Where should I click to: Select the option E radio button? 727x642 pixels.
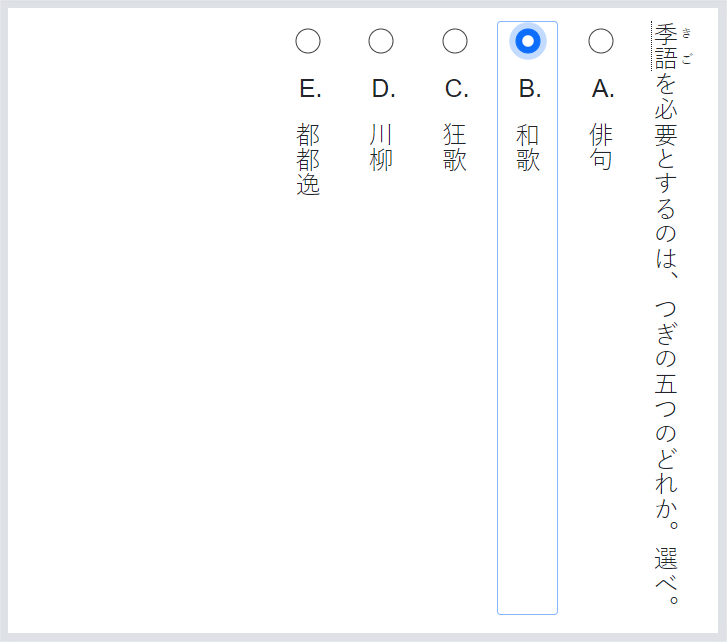tap(308, 41)
